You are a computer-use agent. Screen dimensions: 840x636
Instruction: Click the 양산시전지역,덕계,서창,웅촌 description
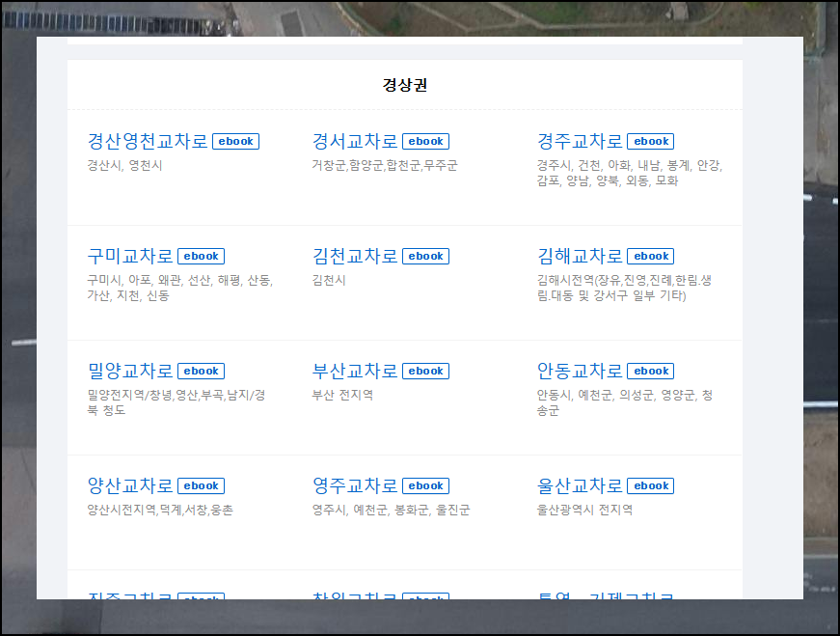point(160,510)
